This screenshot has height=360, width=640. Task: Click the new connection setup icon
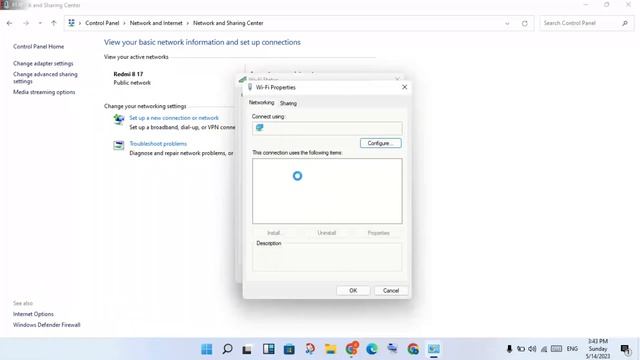point(119,119)
